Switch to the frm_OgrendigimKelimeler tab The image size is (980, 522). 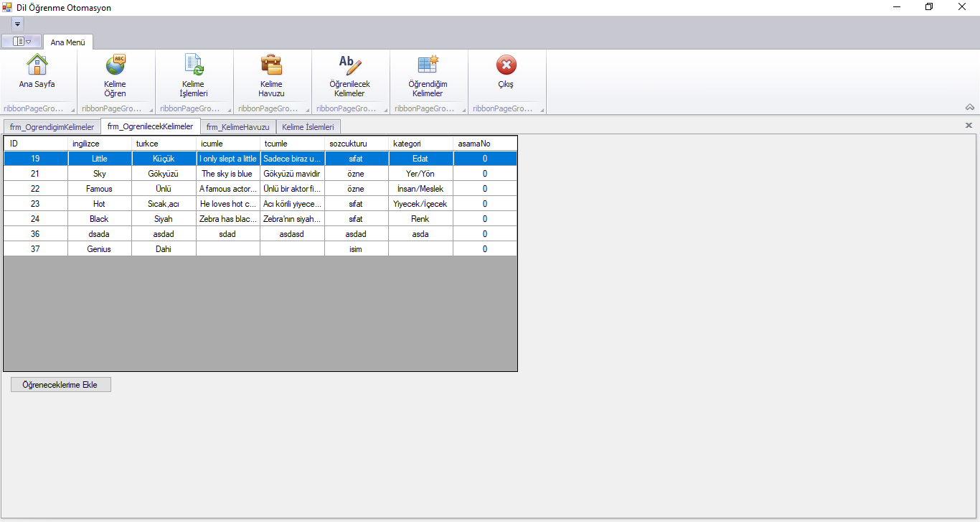click(x=51, y=126)
